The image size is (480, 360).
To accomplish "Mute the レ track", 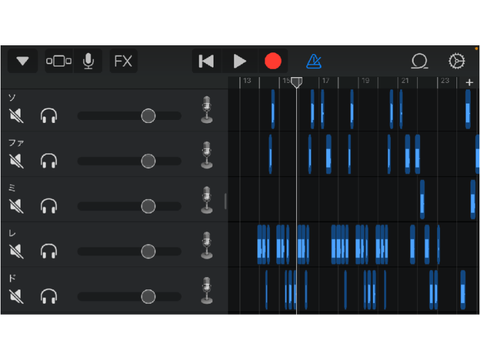I will (x=16, y=251).
